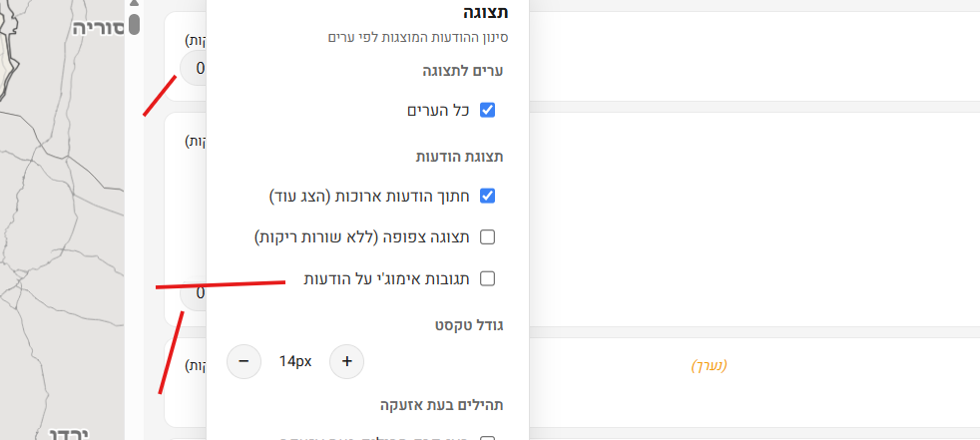Click the 0 counter in first message card

pos(200,69)
